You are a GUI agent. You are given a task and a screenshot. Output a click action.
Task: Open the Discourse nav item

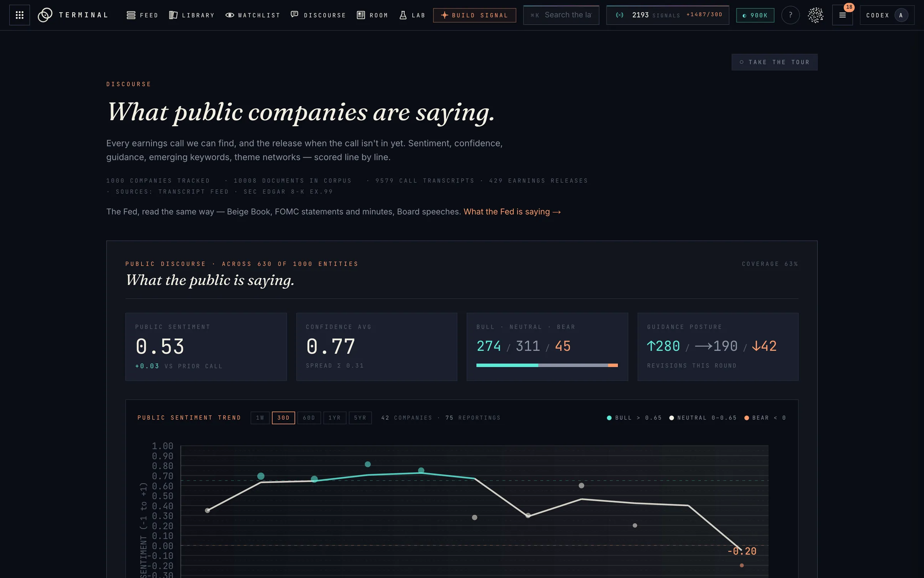tap(318, 15)
